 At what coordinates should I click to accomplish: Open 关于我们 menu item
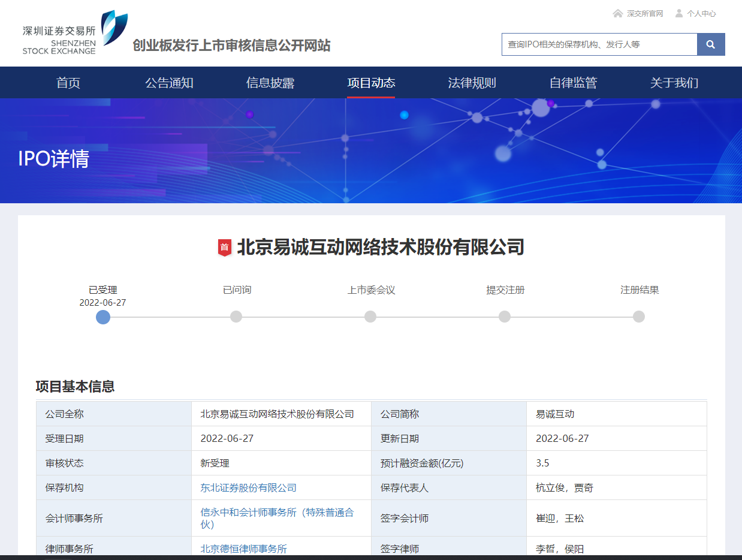coord(674,83)
